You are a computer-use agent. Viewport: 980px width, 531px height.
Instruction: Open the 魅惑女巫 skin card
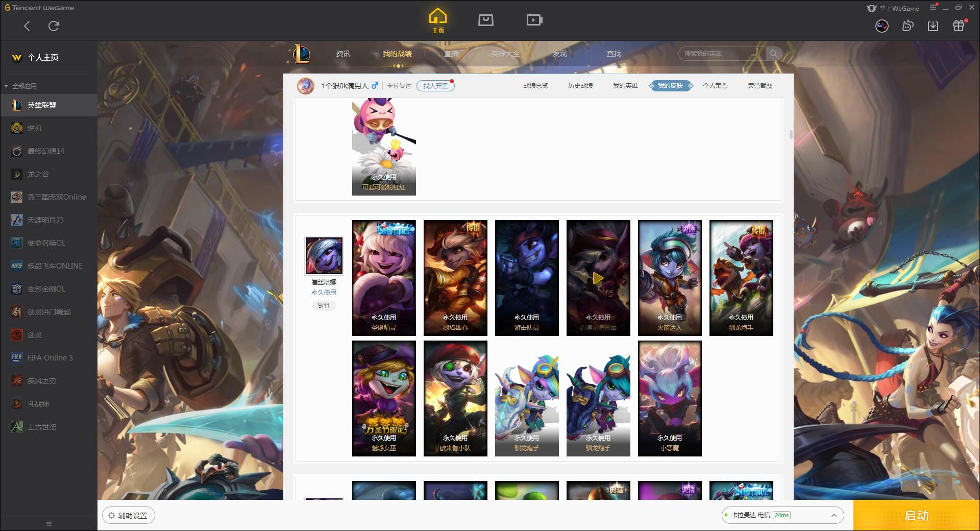point(384,398)
